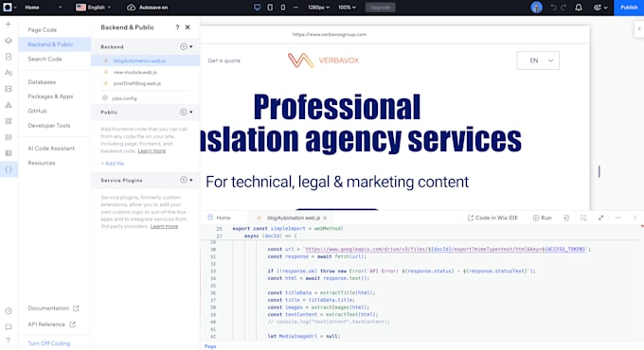The image size is (644, 350).
Task: Open Databases in the code menu
Action: (x=42, y=82)
